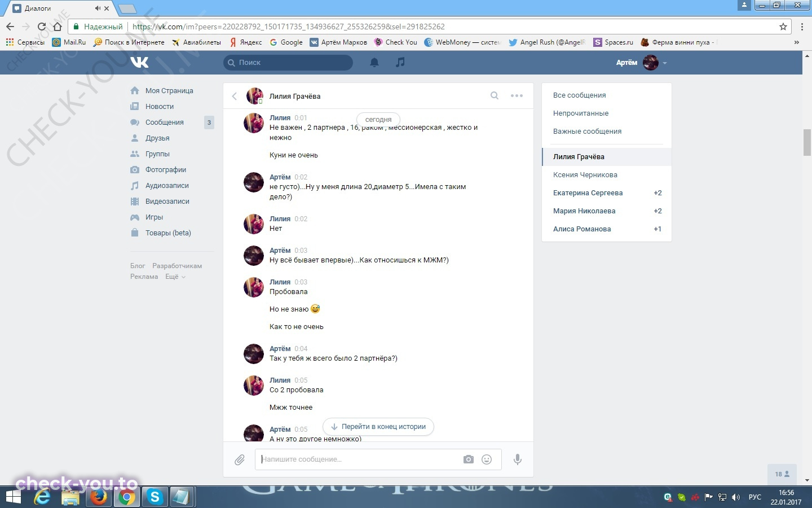Open Mail.Ru bookmark

pos(69,42)
